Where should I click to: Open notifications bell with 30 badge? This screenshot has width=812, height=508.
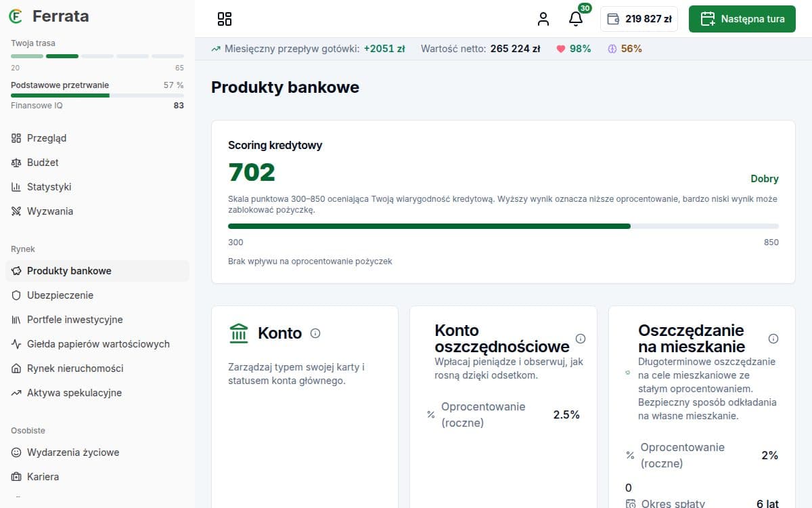coord(576,19)
